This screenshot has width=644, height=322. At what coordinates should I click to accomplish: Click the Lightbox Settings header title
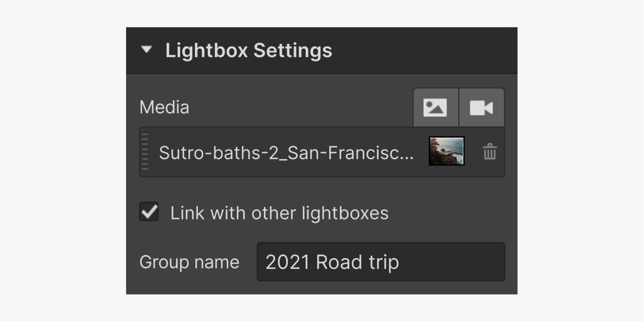(x=249, y=50)
